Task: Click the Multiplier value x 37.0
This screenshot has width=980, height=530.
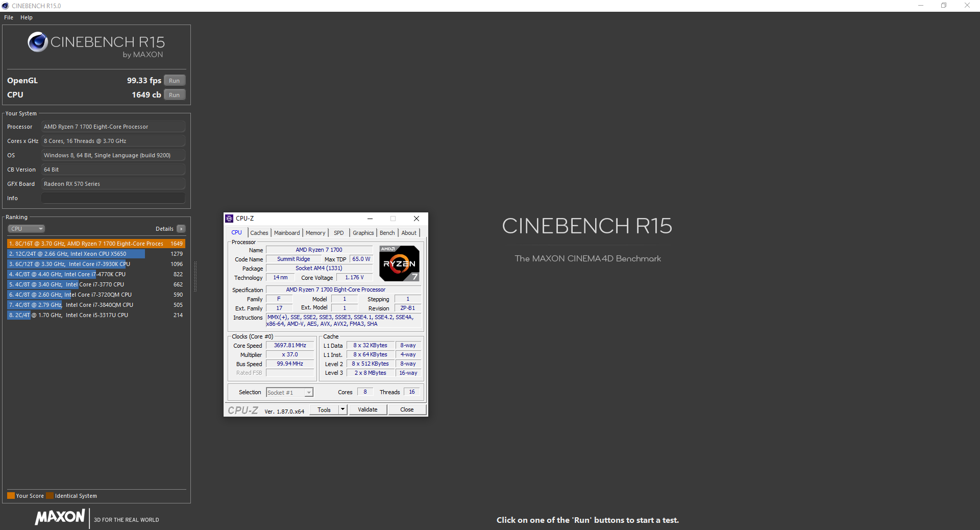Action: [290, 355]
